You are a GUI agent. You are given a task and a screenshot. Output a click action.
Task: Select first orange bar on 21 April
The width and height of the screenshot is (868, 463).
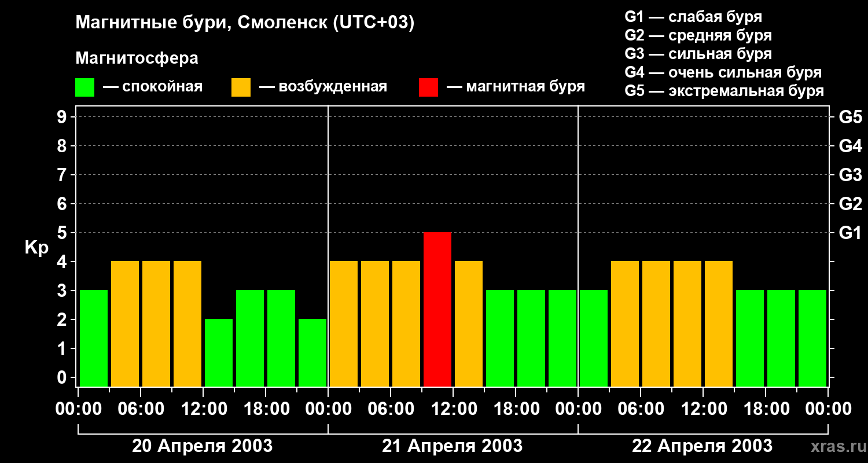point(344,324)
